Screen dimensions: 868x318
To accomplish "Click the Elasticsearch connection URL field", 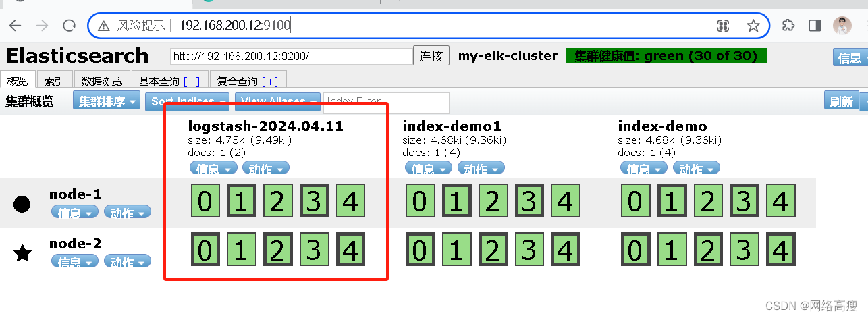I will coord(292,56).
